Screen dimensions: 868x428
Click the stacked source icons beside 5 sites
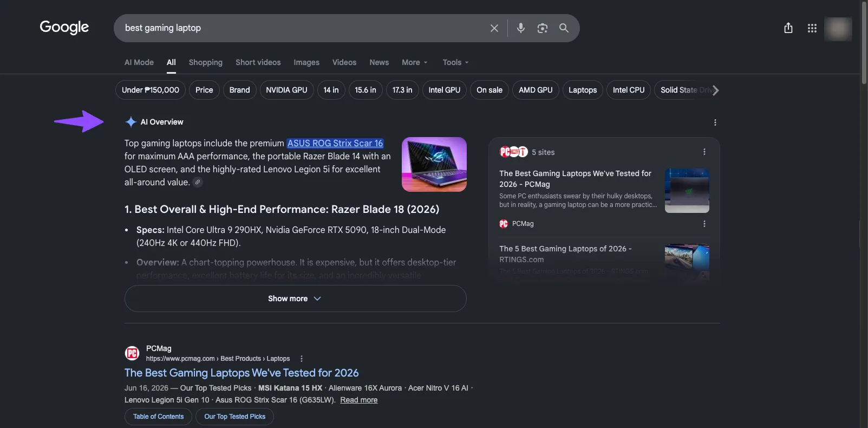[x=513, y=152]
